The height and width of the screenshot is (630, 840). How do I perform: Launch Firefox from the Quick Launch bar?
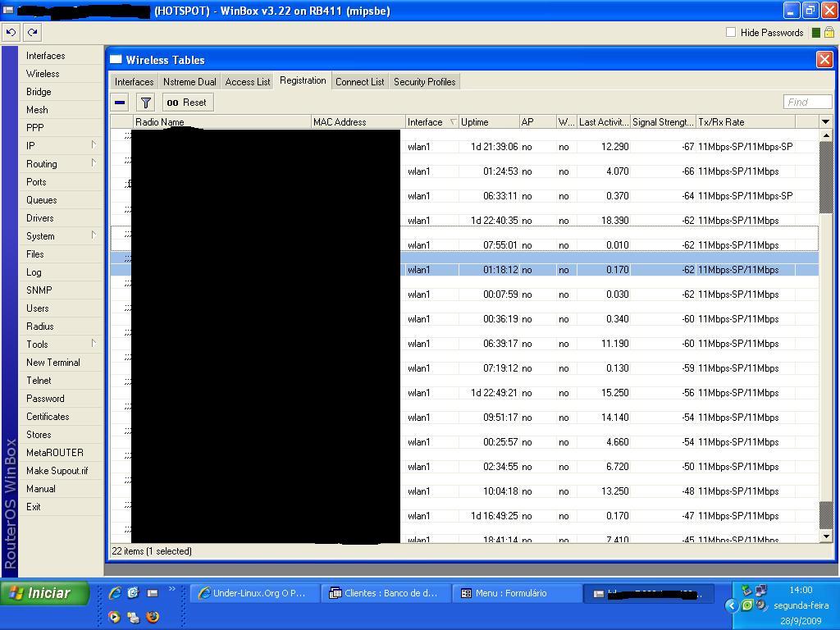coord(152,617)
